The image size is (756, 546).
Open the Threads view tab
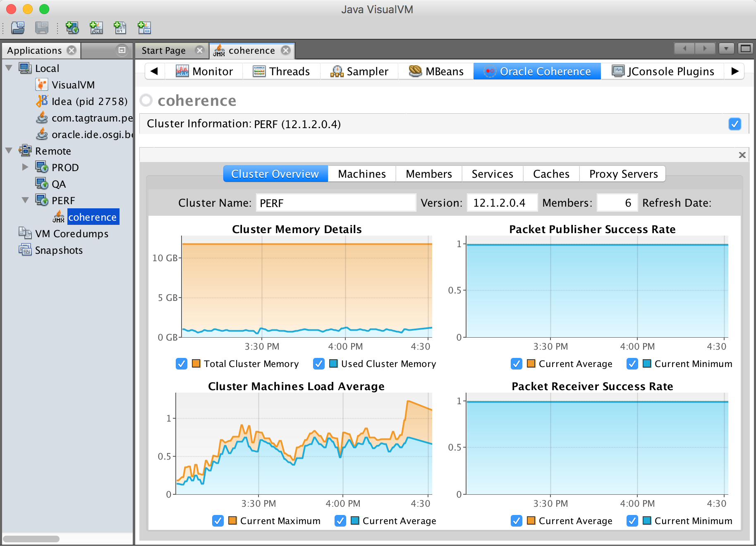click(x=282, y=72)
